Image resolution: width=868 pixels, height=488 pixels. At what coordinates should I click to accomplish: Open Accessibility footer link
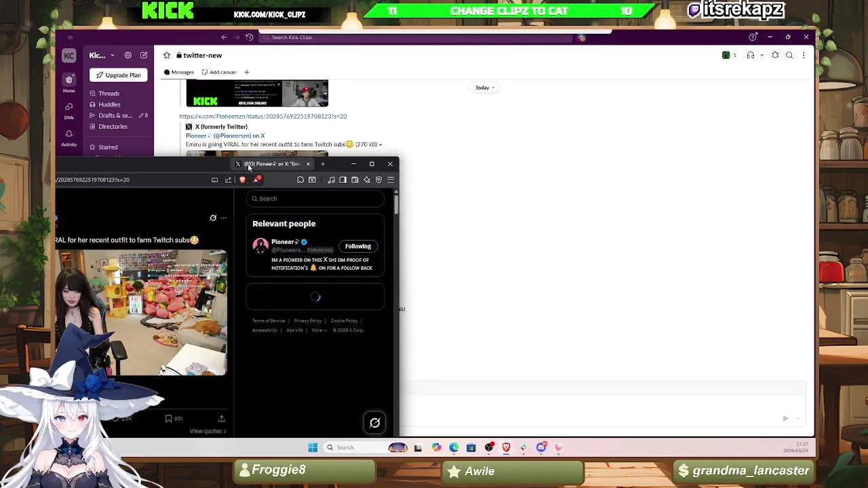[264, 331]
